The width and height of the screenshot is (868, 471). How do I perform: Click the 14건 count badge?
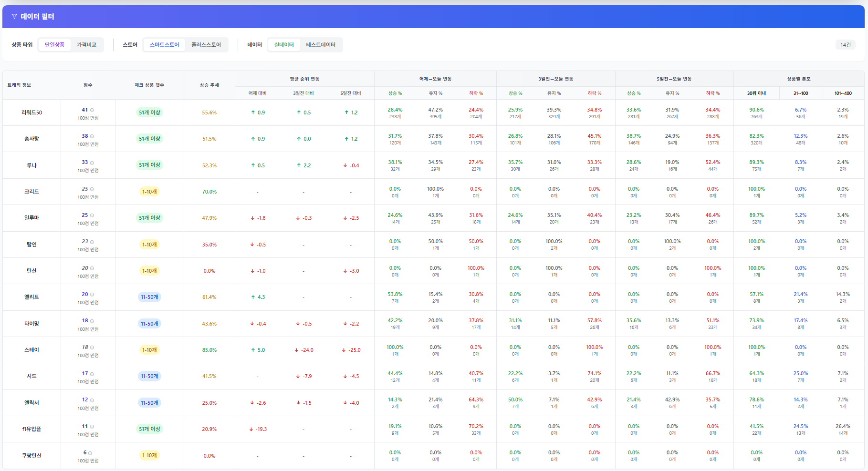[x=846, y=45]
